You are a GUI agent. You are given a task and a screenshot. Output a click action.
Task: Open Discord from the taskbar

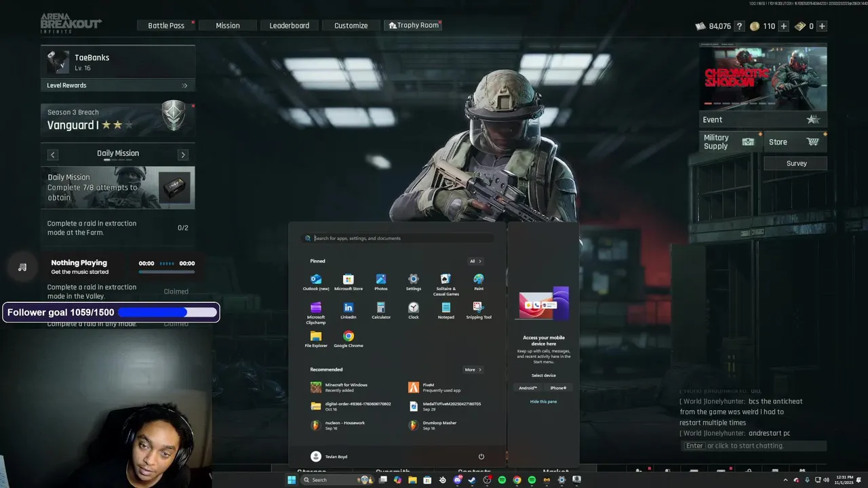458,480
